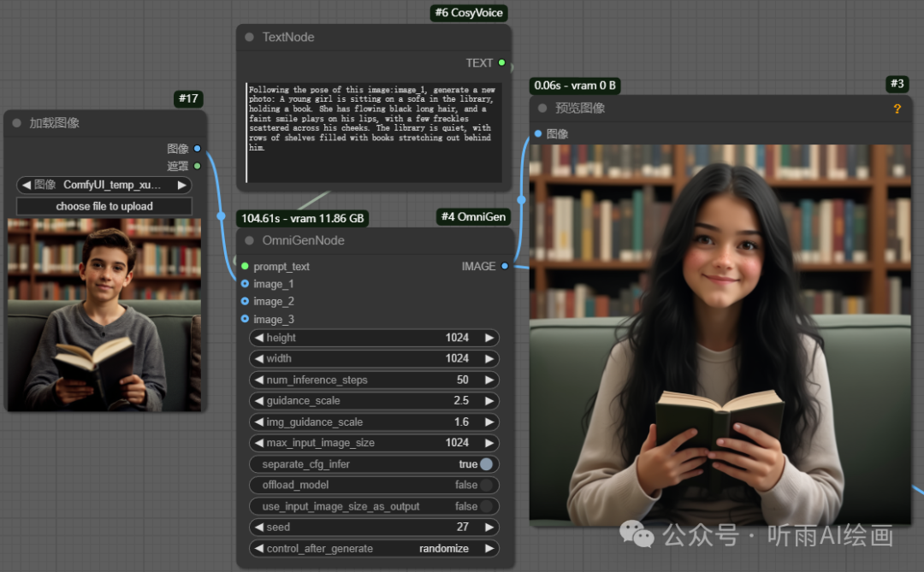Click the 预览图像 node title

coord(580,109)
